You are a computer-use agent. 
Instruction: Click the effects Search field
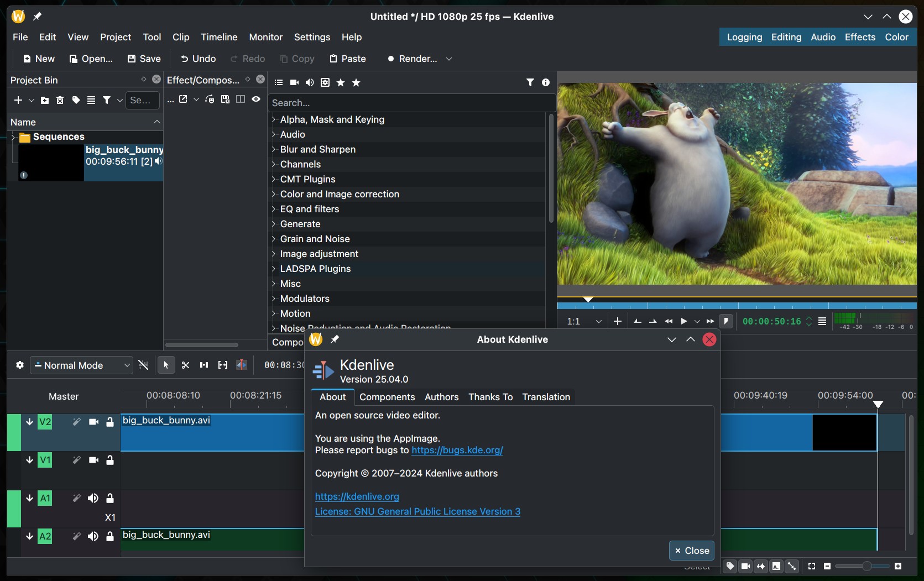(x=412, y=103)
